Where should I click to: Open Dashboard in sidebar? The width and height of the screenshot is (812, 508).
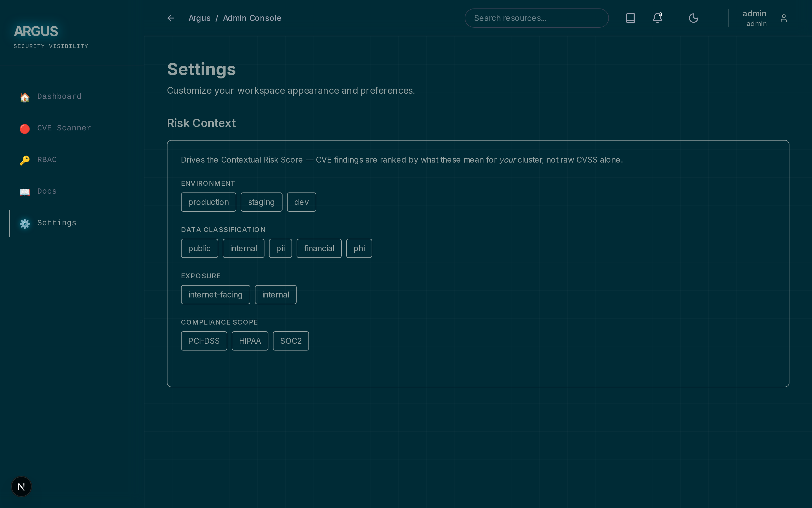(x=72, y=97)
